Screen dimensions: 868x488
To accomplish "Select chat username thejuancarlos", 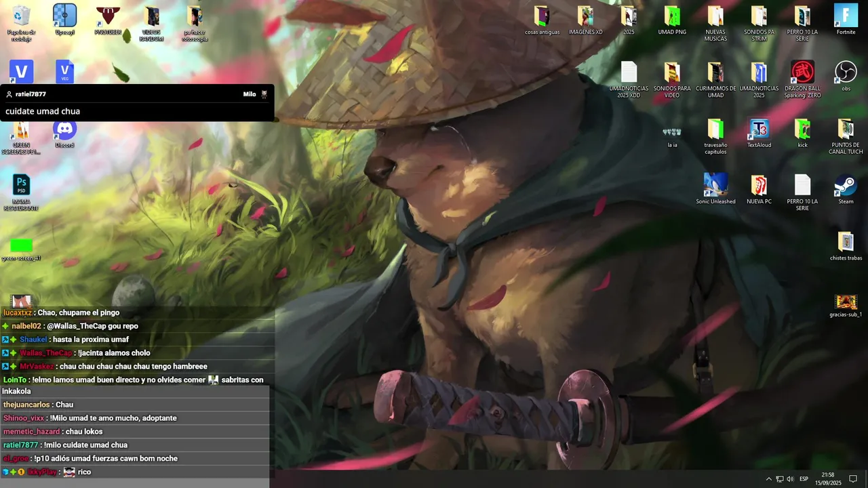I will coord(26,405).
